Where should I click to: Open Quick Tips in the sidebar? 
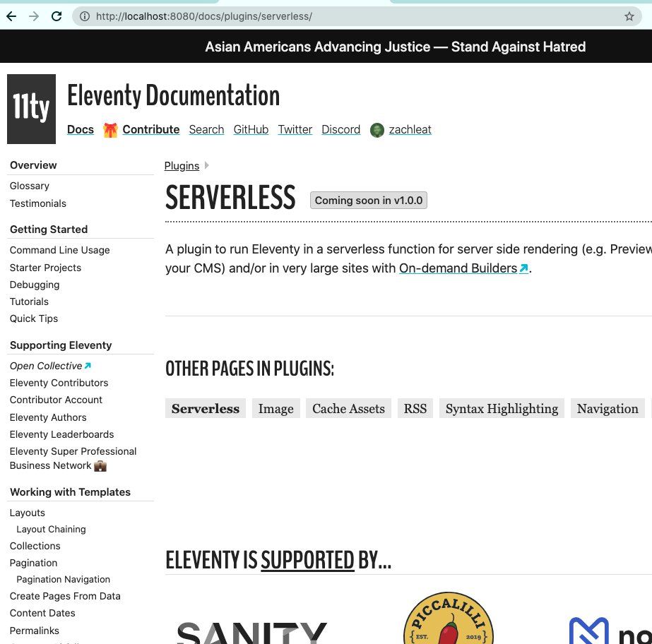pyautogui.click(x=34, y=319)
